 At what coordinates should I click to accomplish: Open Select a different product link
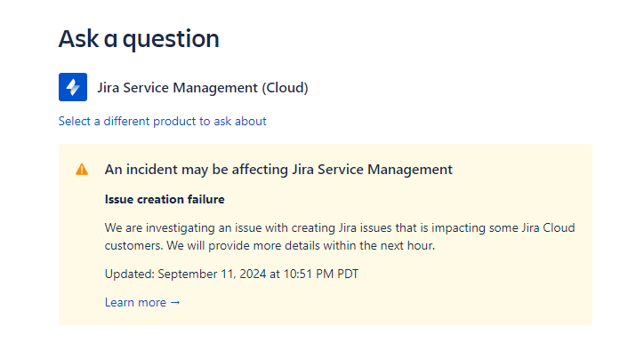coord(162,122)
